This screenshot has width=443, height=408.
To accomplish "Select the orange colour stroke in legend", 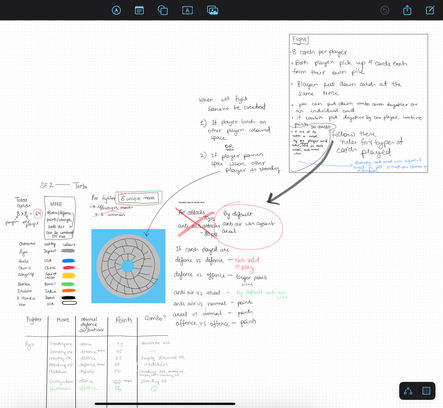I will (x=69, y=291).
